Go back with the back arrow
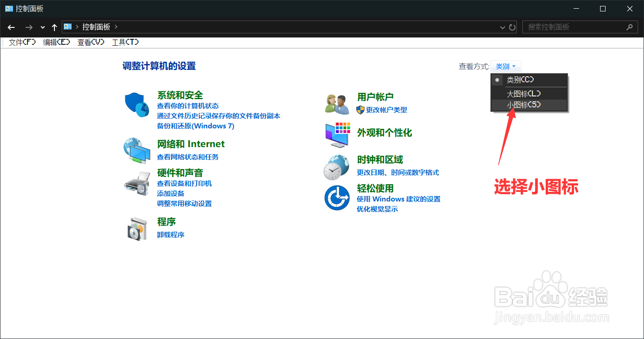The image size is (644, 339). (x=11, y=27)
